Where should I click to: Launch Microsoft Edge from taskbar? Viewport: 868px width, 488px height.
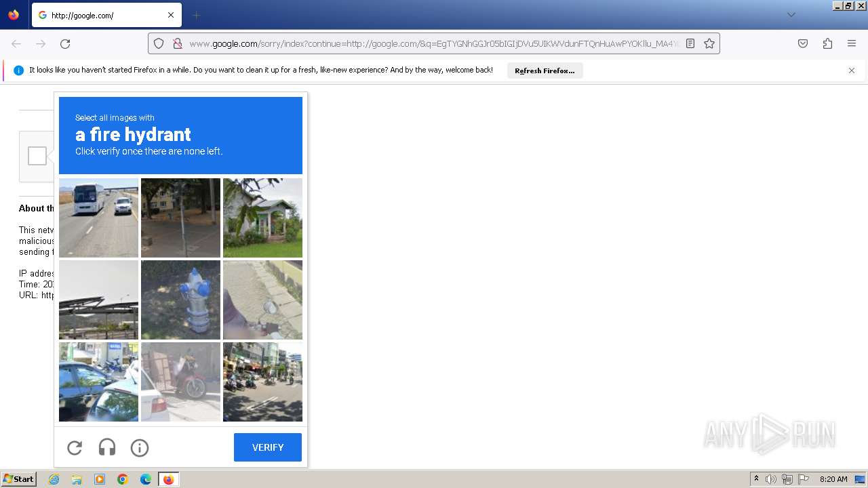[146, 479]
